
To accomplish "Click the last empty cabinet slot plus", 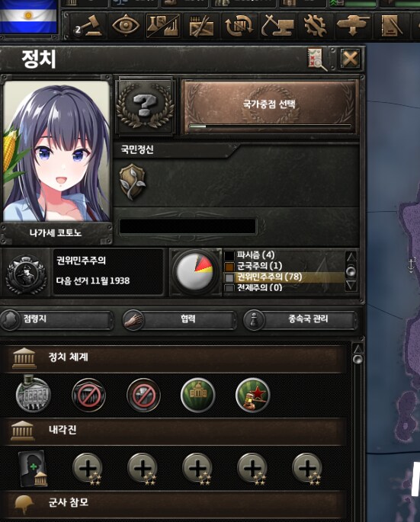I will pyautogui.click(x=307, y=469).
